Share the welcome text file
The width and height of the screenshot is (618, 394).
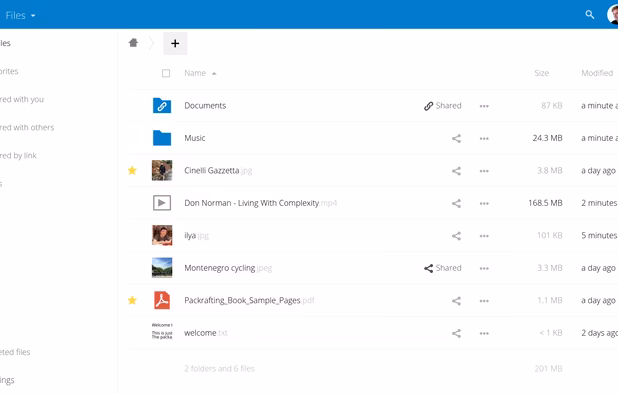(456, 333)
